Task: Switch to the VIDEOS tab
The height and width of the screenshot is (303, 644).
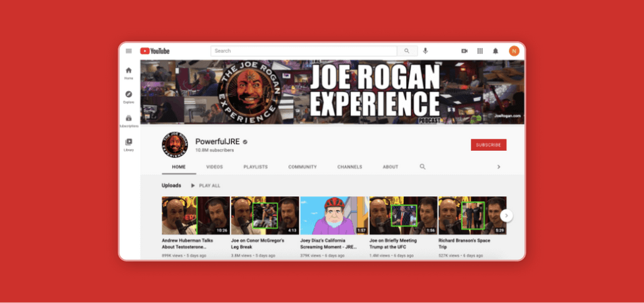Action: [214, 167]
